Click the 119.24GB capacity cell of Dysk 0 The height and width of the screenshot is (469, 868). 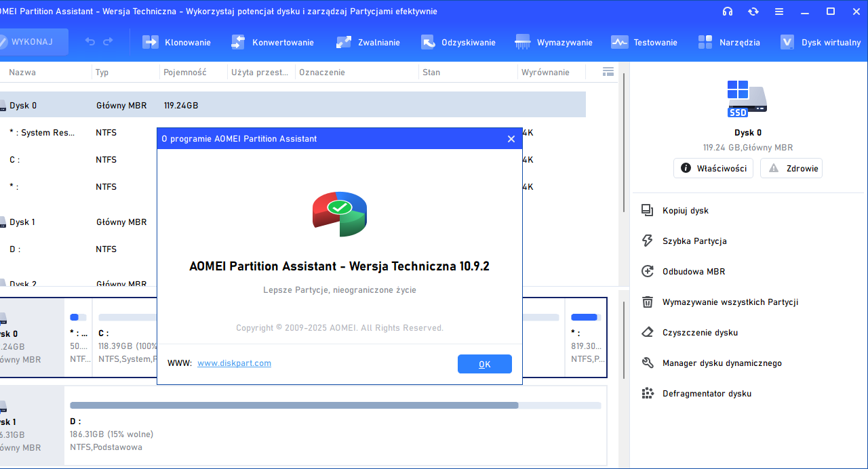pos(181,105)
